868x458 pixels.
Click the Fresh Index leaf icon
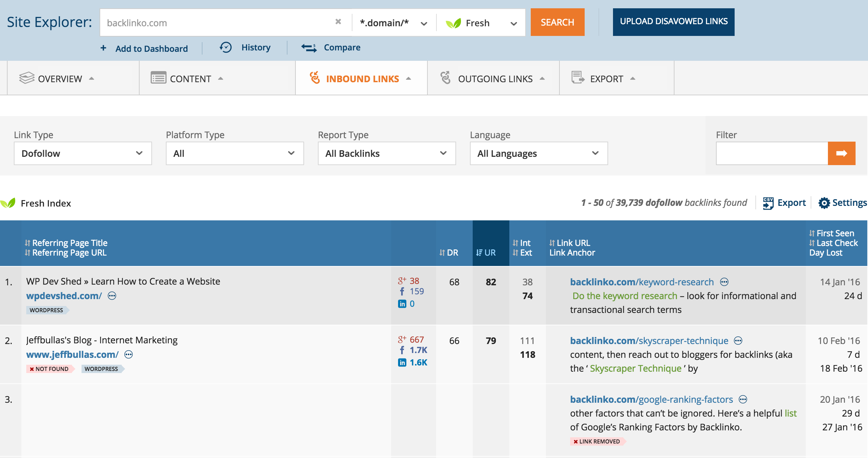[x=8, y=203]
